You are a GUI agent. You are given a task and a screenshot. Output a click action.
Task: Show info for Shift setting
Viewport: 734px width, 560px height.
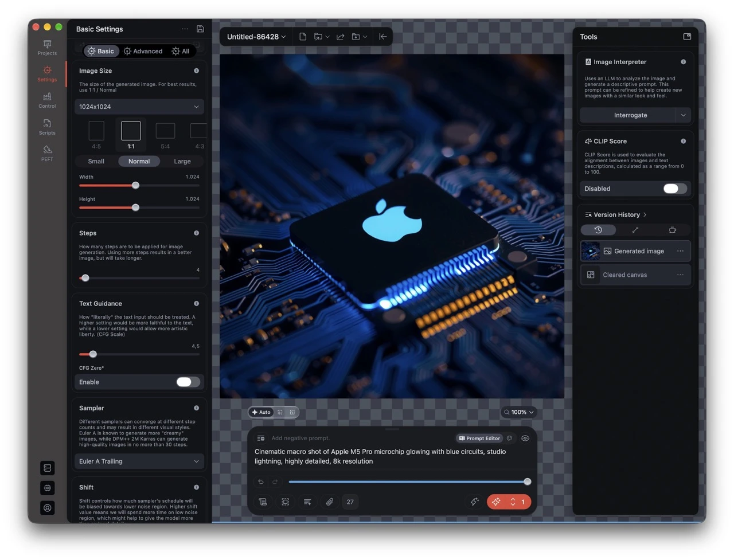[x=196, y=487]
